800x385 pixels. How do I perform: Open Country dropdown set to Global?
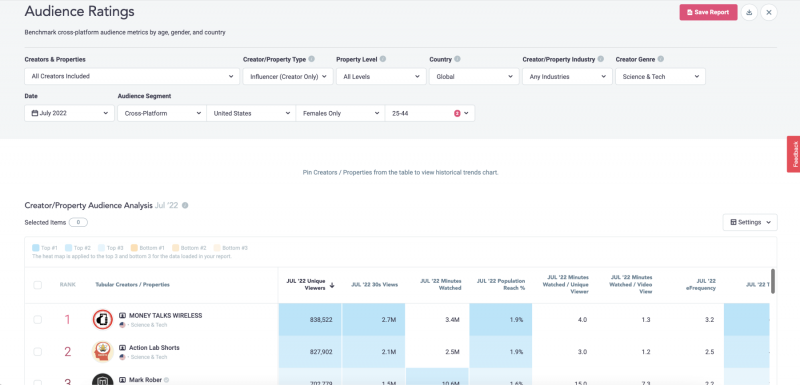click(474, 76)
